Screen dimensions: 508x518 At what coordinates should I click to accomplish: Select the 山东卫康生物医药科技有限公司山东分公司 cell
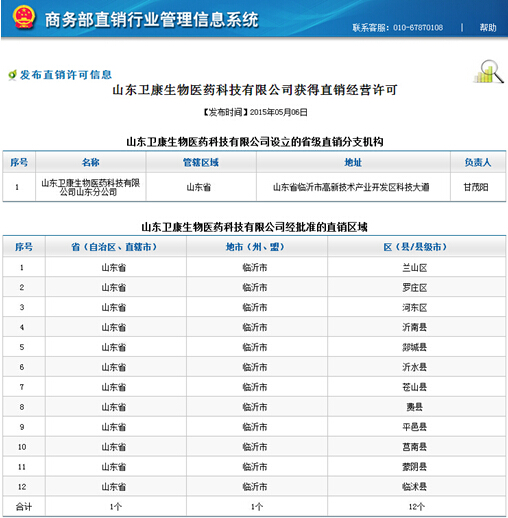pyautogui.click(x=91, y=187)
